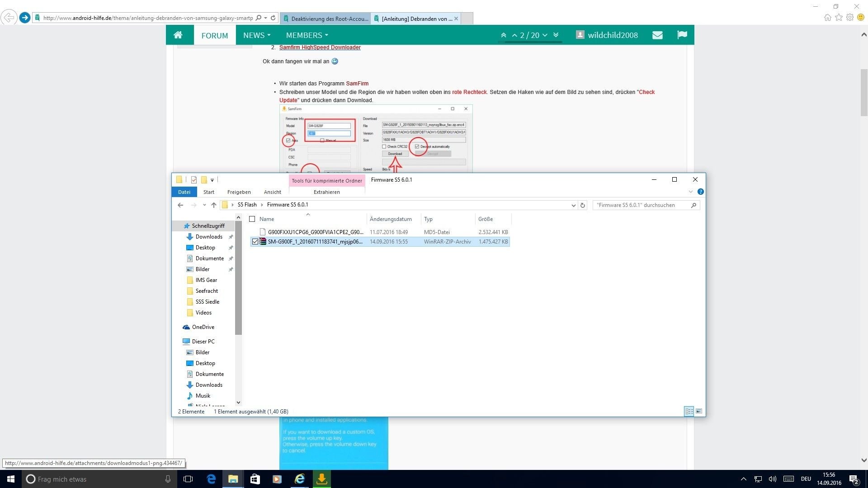The width and height of the screenshot is (868, 488).
Task: Click properties checkmark icon in Explorer title bar
Action: click(x=194, y=180)
